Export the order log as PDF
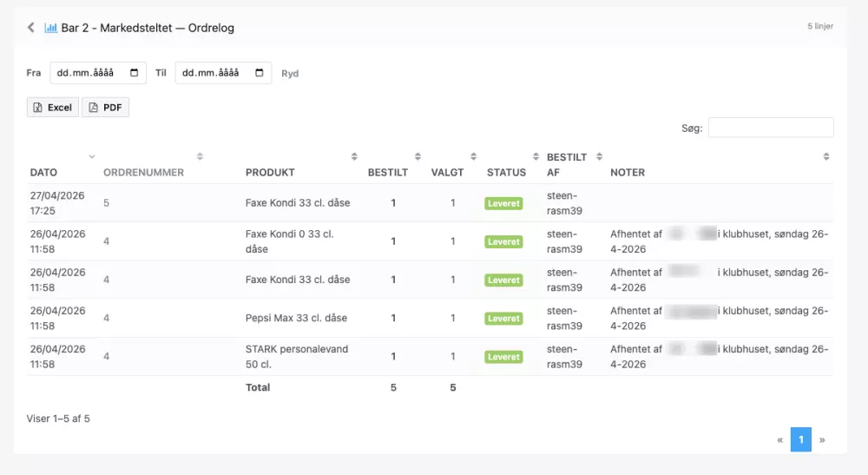This screenshot has height=475, width=868. tap(105, 108)
